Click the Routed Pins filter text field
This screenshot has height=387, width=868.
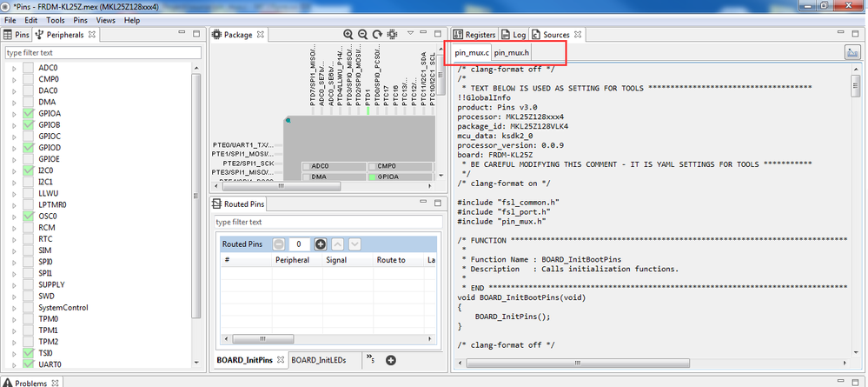[328, 222]
